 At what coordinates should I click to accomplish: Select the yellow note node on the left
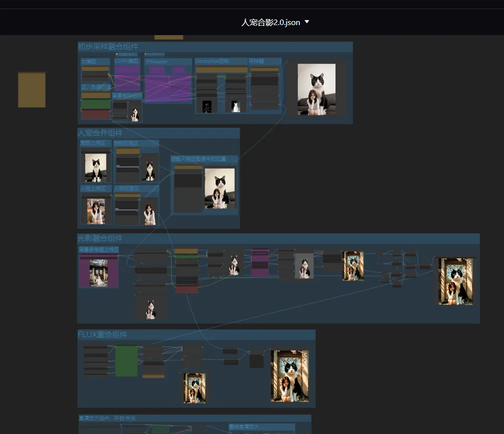32,90
